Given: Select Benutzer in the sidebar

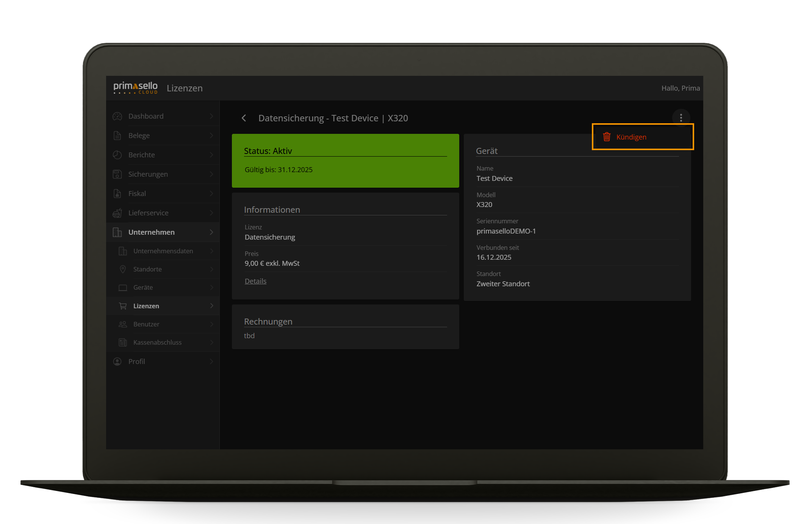Looking at the screenshot, I should (146, 324).
